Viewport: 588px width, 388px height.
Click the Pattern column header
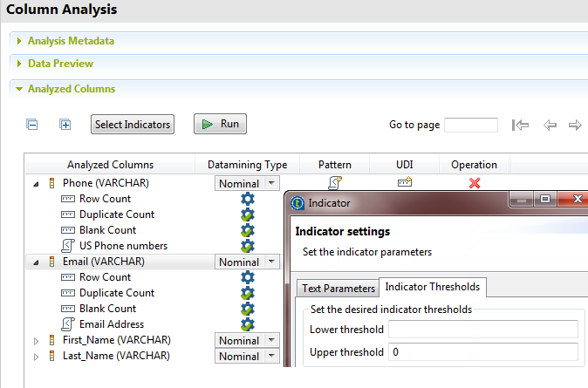pyautogui.click(x=334, y=165)
